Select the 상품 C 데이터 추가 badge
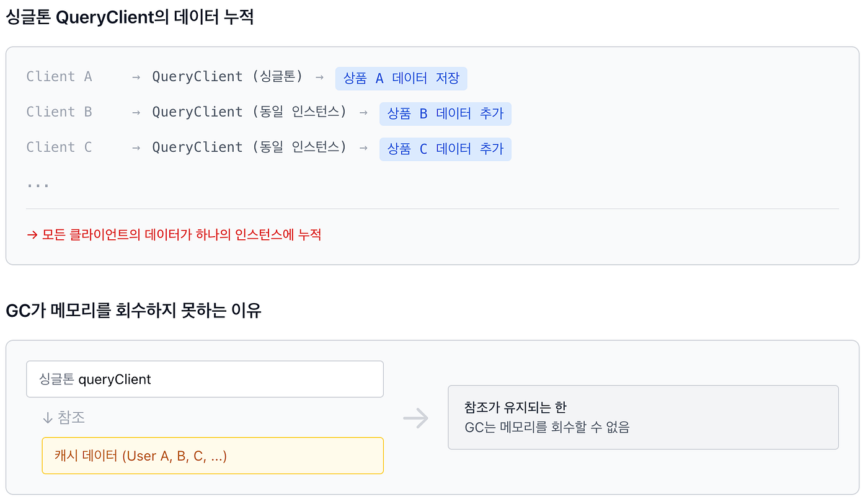The width and height of the screenshot is (868, 499). click(x=445, y=149)
